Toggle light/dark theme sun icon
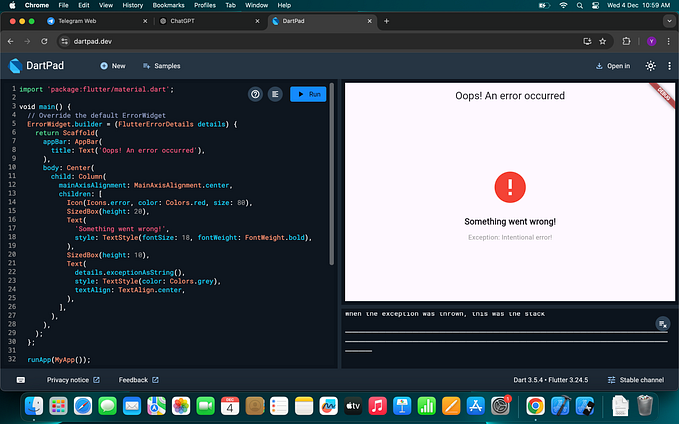 (650, 66)
